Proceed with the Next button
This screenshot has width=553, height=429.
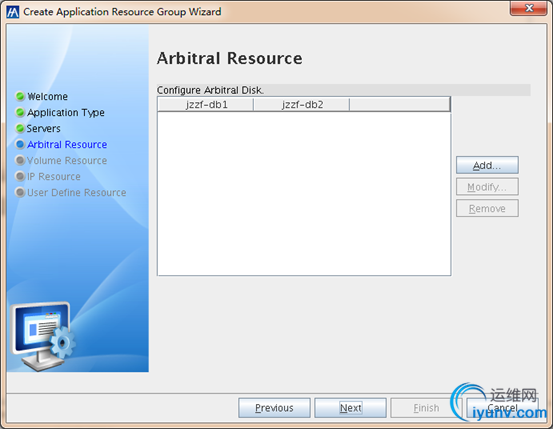350,408
